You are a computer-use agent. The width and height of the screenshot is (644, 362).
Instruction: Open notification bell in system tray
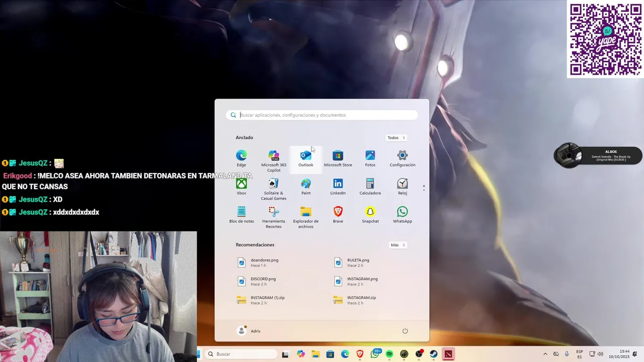pos(635,354)
